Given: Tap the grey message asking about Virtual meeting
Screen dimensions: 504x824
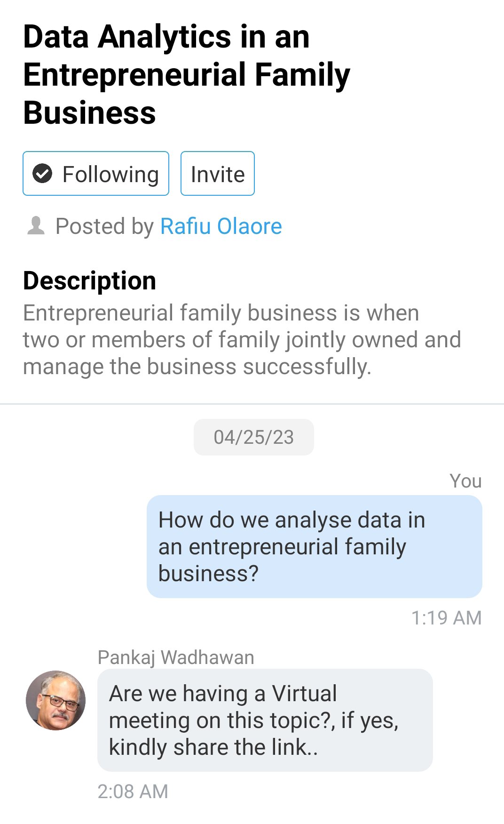Looking at the screenshot, I should coord(265,720).
